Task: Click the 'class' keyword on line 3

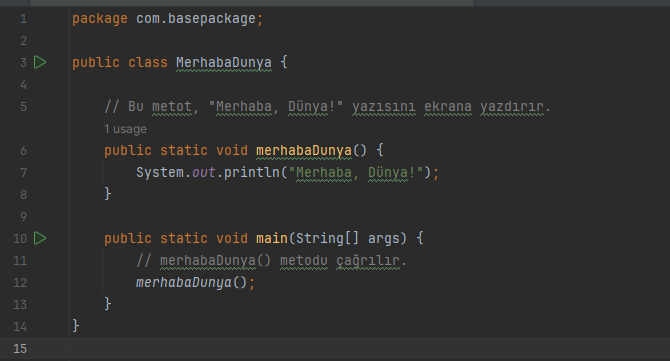Action: [148, 63]
